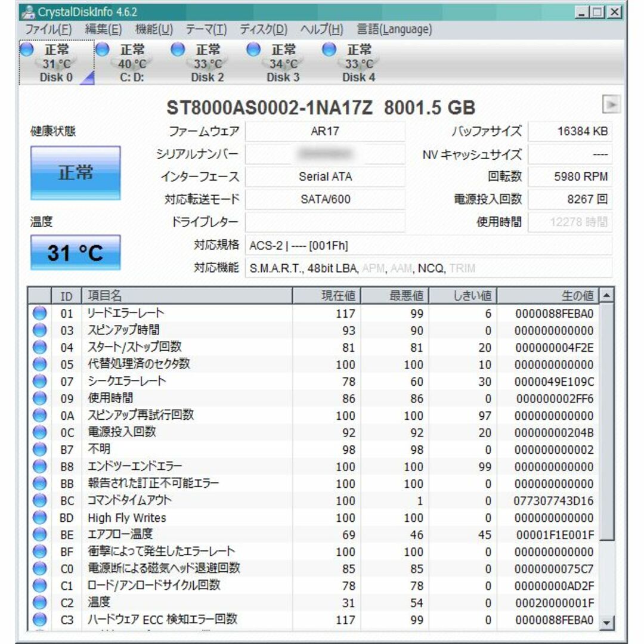Open the ヘルプ(H) menu
The width and height of the screenshot is (644, 644).
(x=321, y=30)
